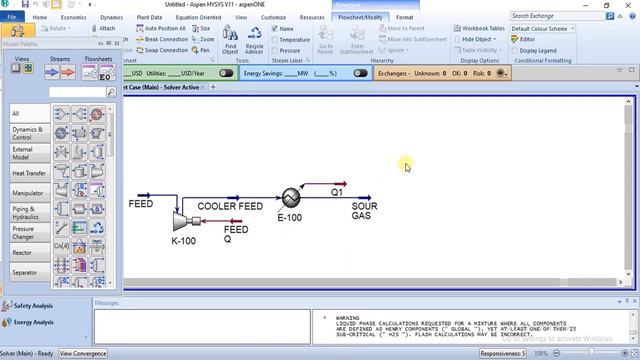
Task: Select the Pump unit in palette
Action: [97, 133]
